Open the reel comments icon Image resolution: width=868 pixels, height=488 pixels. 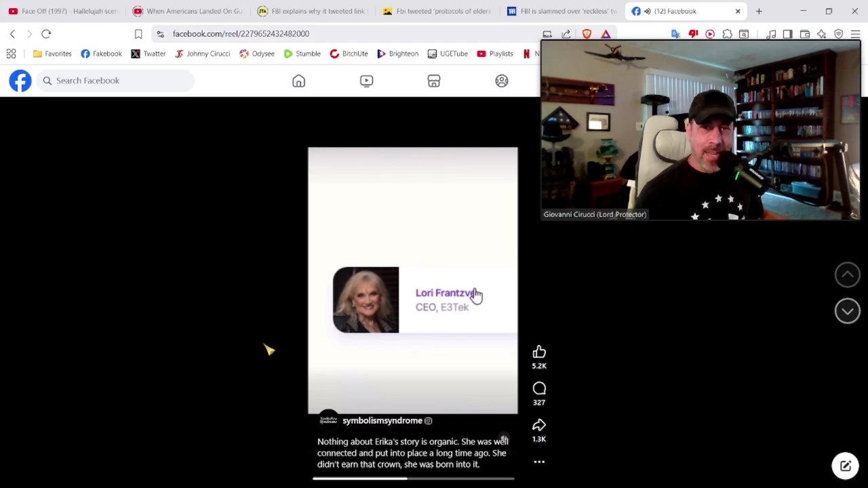click(x=539, y=388)
